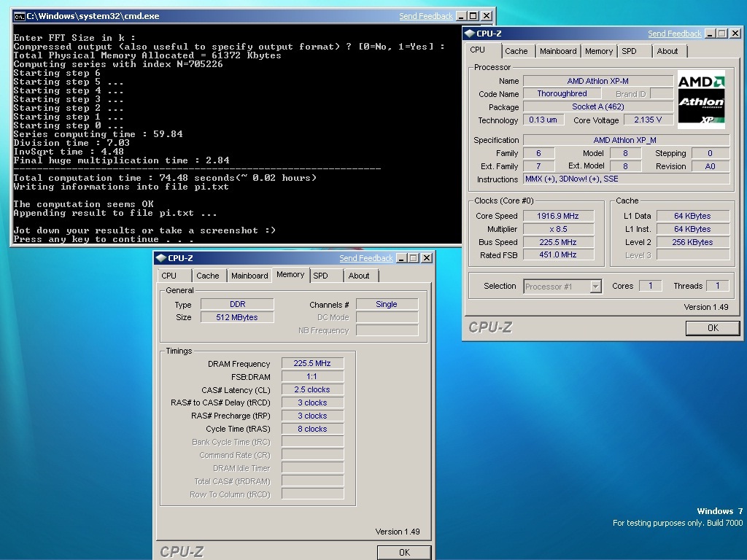Click the Multiplier value x 8.5
Screen dimensions: 747x560
click(558, 229)
